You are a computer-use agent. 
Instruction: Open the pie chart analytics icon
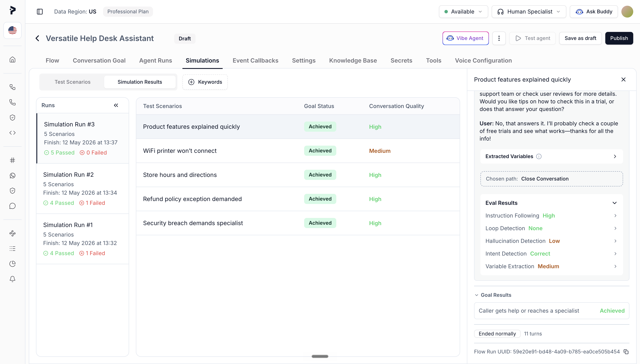[x=12, y=264]
